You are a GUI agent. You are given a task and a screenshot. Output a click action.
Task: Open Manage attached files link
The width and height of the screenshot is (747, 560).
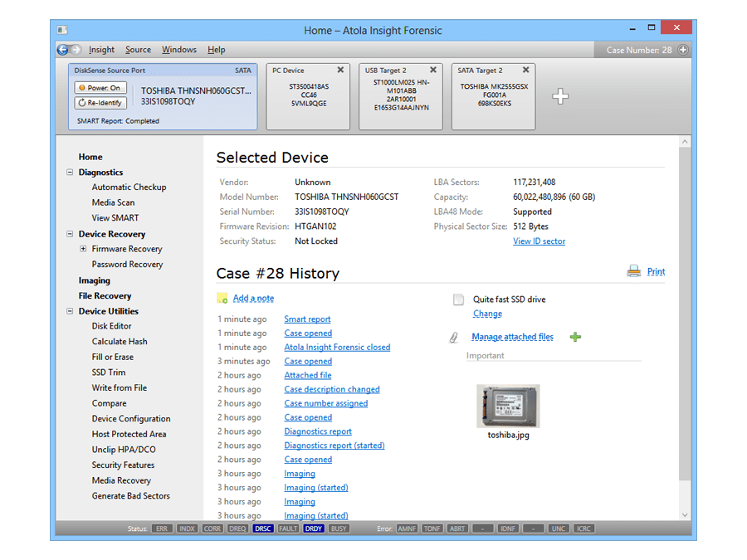pyautogui.click(x=513, y=337)
